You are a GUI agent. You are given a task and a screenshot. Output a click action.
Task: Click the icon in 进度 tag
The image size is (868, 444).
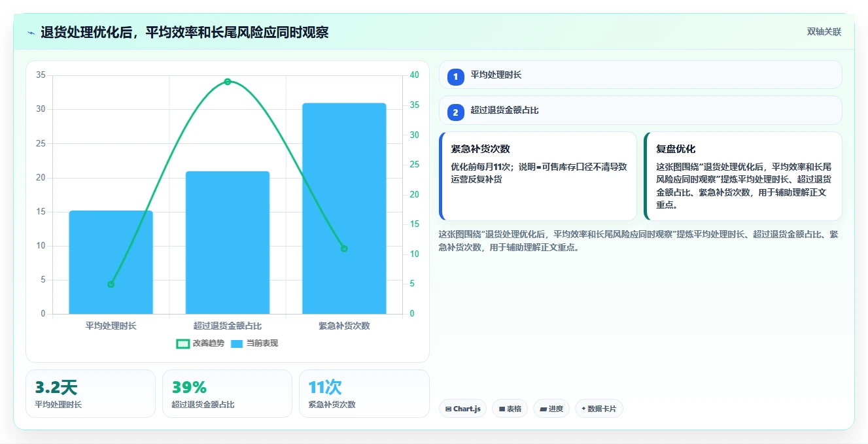pos(544,409)
